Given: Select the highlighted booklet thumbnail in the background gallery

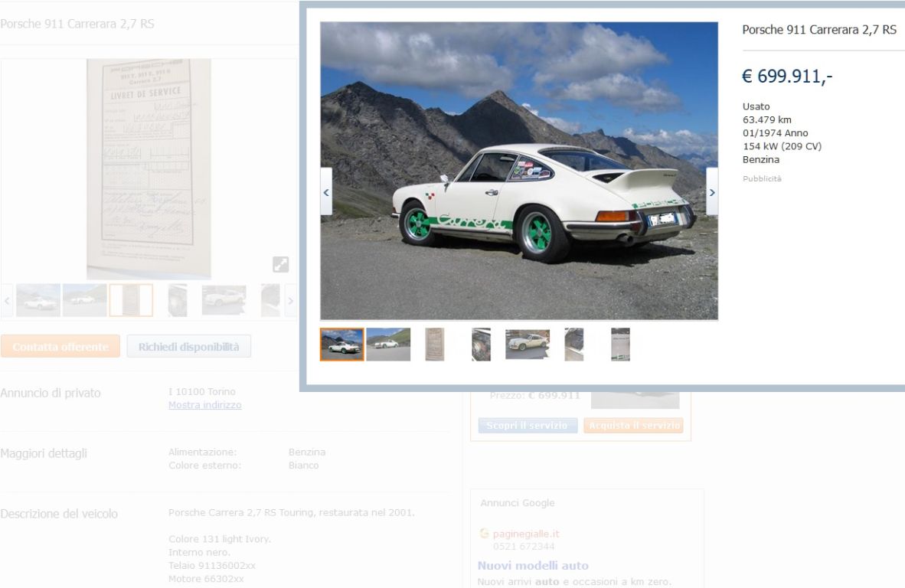Looking at the screenshot, I should point(131,300).
